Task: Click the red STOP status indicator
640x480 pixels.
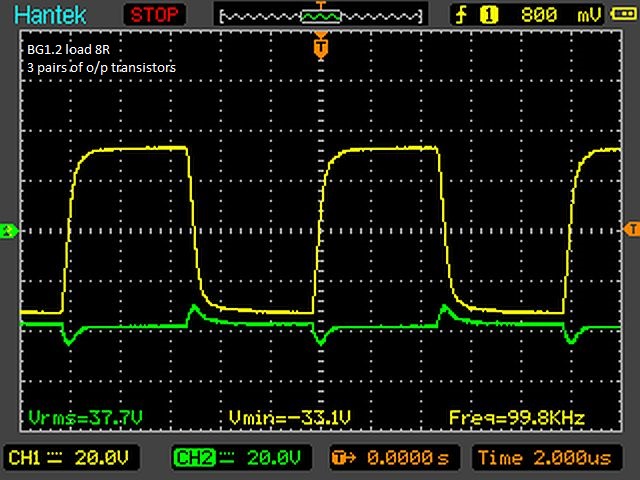Action: (x=155, y=14)
